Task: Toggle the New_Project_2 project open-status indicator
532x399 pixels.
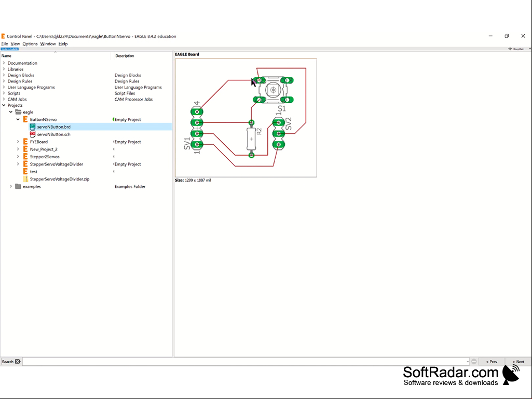Action: (x=114, y=149)
